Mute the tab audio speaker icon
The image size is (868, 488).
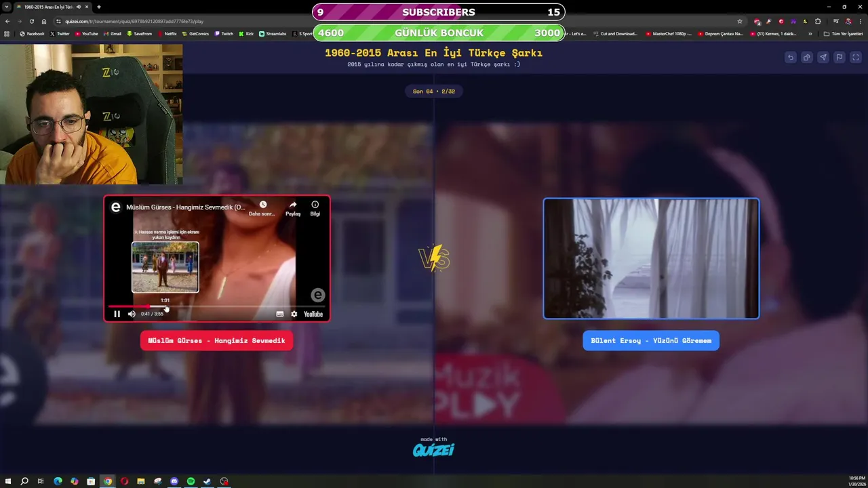[79, 7]
